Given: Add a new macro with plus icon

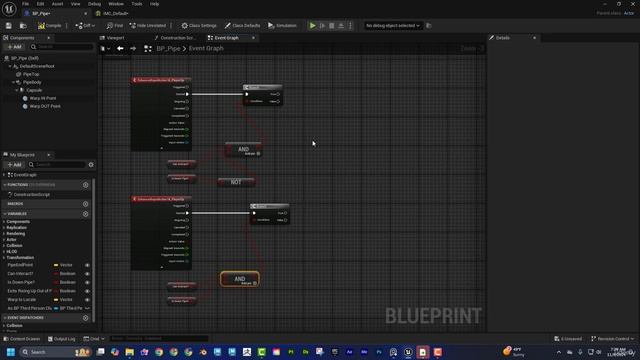Looking at the screenshot, I should 85,204.
